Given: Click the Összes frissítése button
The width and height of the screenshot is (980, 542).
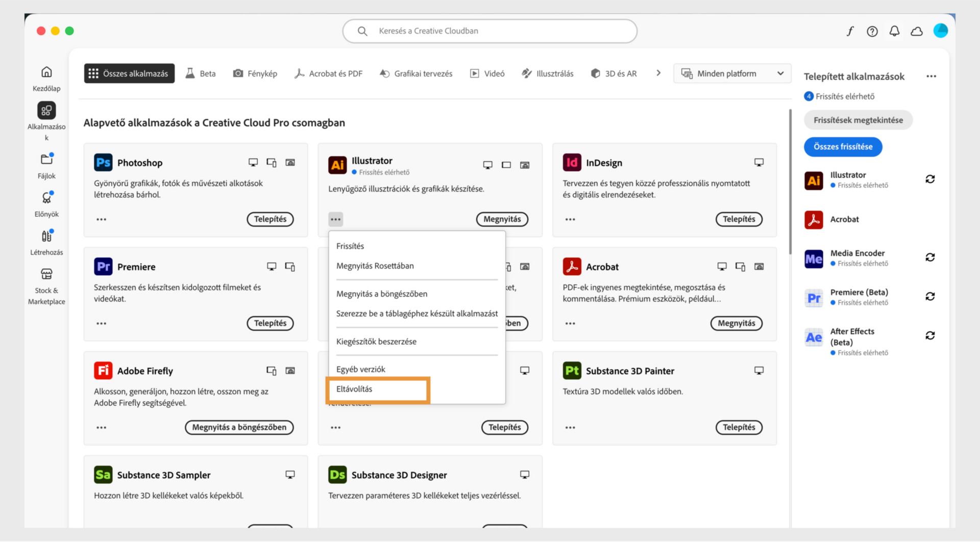Looking at the screenshot, I should pos(843,147).
